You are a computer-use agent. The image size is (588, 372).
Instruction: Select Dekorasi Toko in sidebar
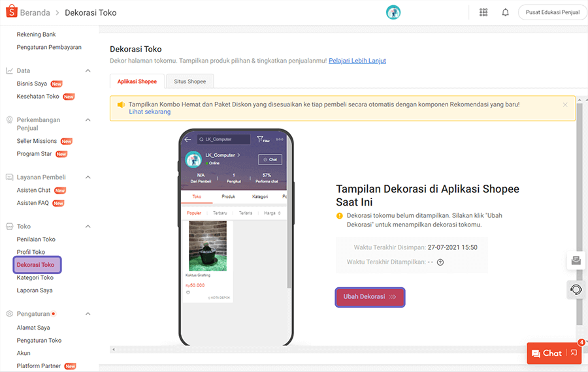[37, 265]
